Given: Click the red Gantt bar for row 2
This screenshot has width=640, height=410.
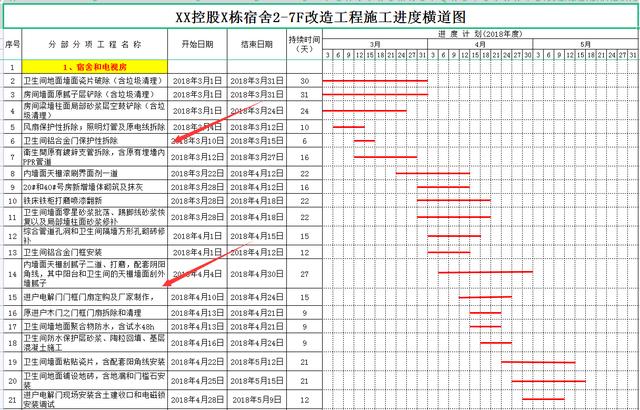Looking at the screenshot, I should (378, 80).
